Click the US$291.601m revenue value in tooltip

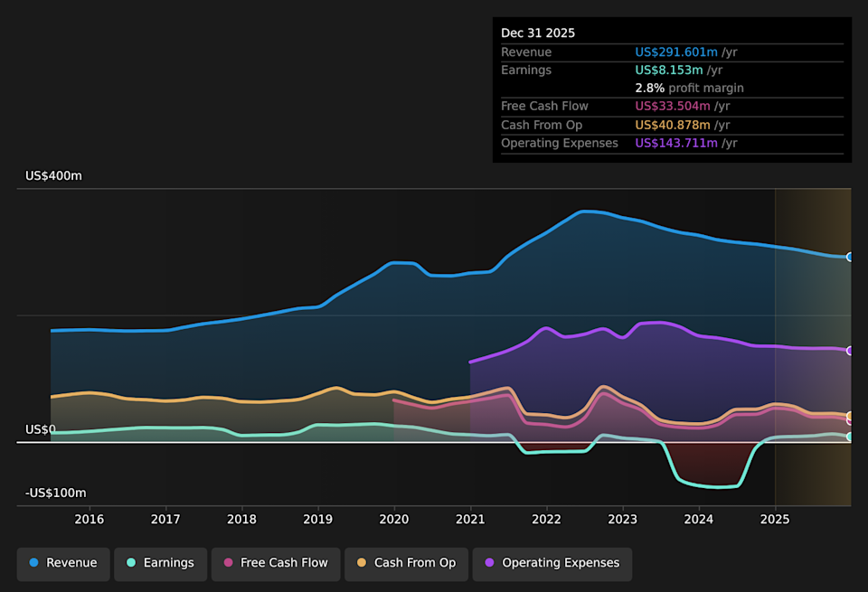[676, 52]
